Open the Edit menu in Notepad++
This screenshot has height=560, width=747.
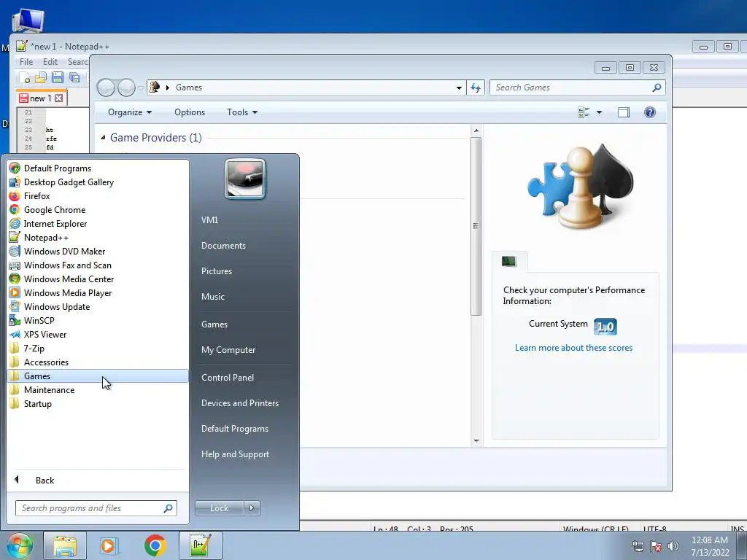tap(50, 62)
